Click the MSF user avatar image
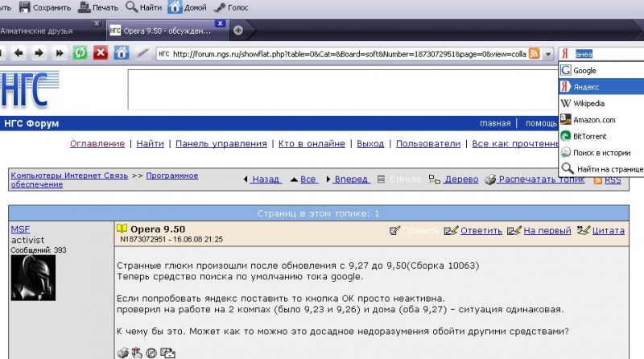 tap(32, 278)
